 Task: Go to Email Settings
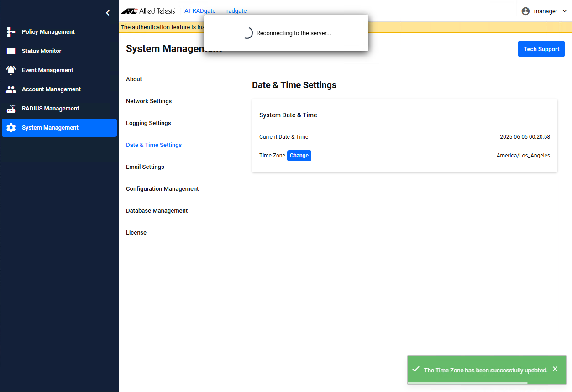tap(145, 167)
